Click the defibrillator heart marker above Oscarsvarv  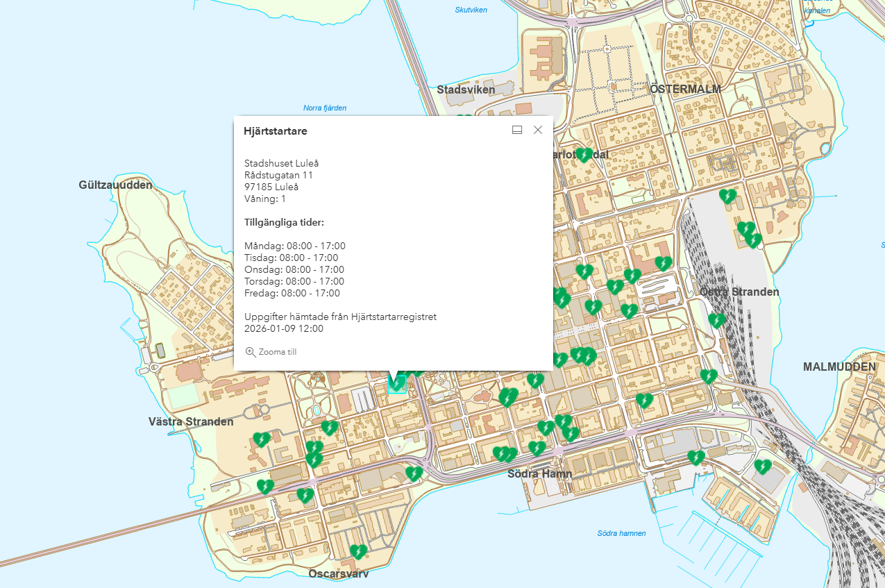click(x=358, y=552)
